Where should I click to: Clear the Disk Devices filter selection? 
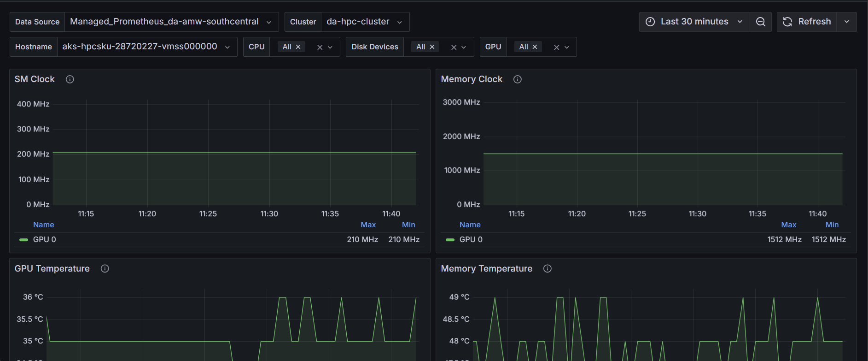click(454, 47)
